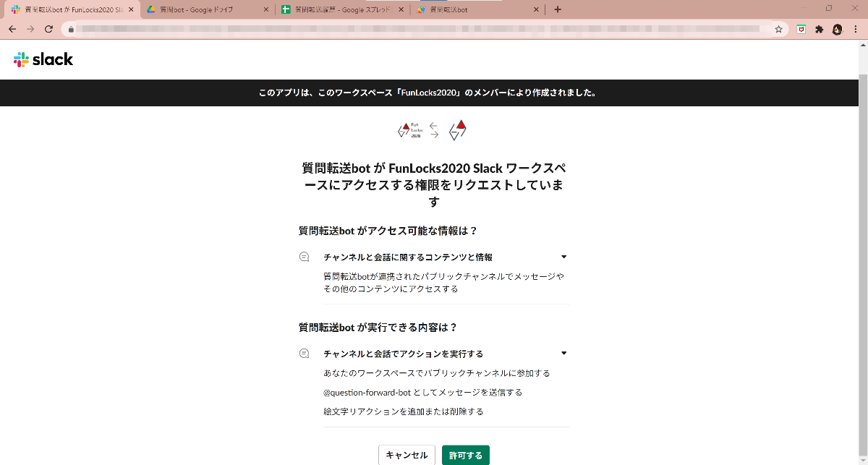868x465 pixels.
Task: Open the Chrome profile avatar
Action: click(x=837, y=29)
